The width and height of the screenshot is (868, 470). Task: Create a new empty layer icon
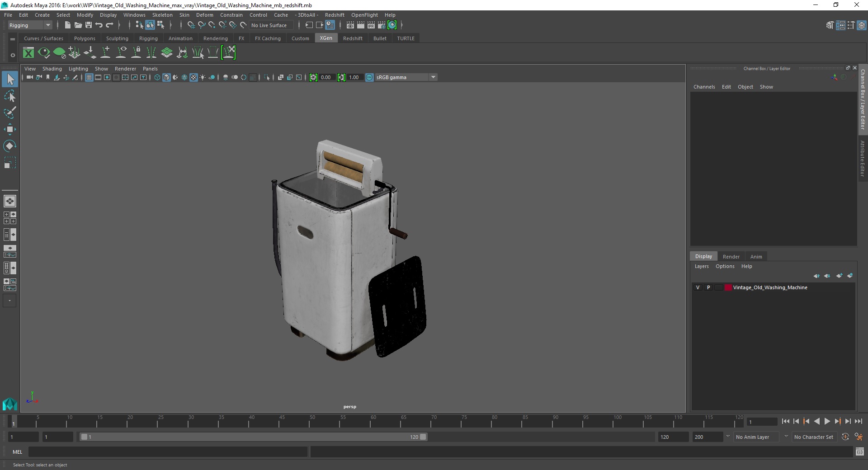(x=840, y=276)
